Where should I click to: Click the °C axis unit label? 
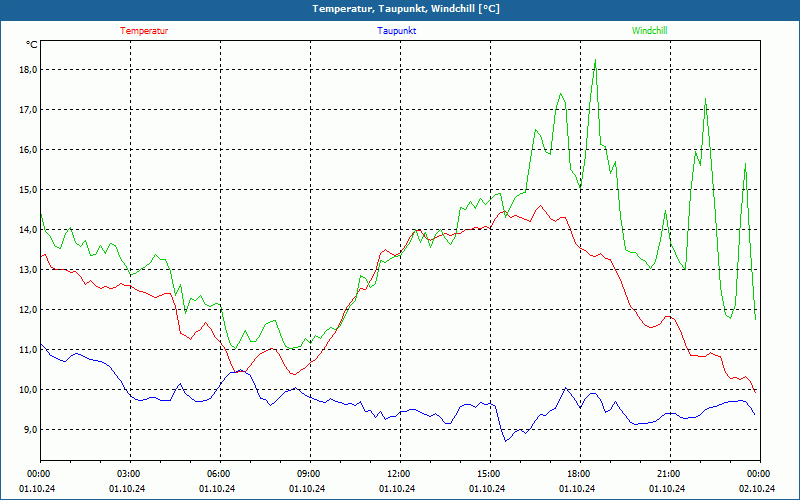point(32,45)
